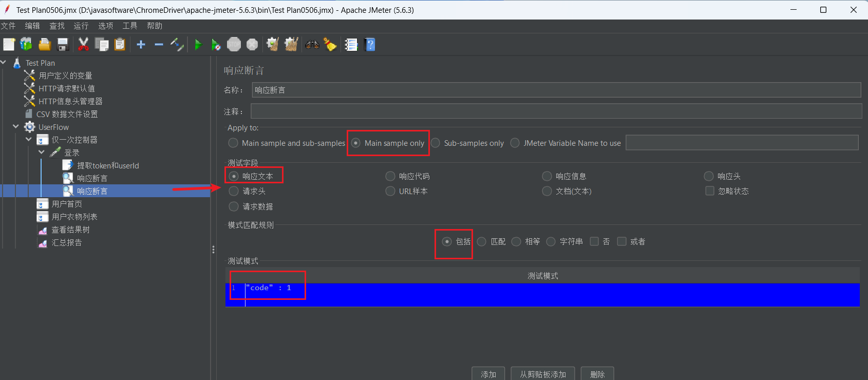The height and width of the screenshot is (380, 868).
Task: Open the 查找 menu
Action: [x=57, y=26]
